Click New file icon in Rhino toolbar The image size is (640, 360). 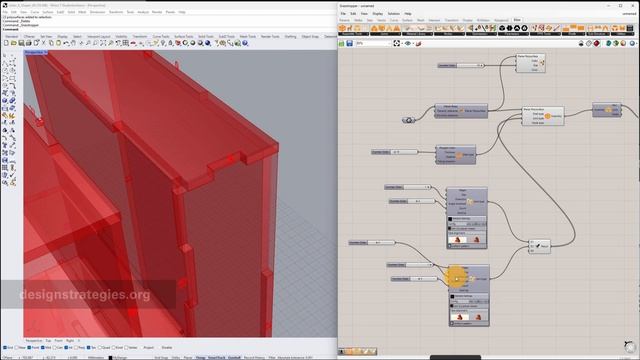(x=6, y=43)
